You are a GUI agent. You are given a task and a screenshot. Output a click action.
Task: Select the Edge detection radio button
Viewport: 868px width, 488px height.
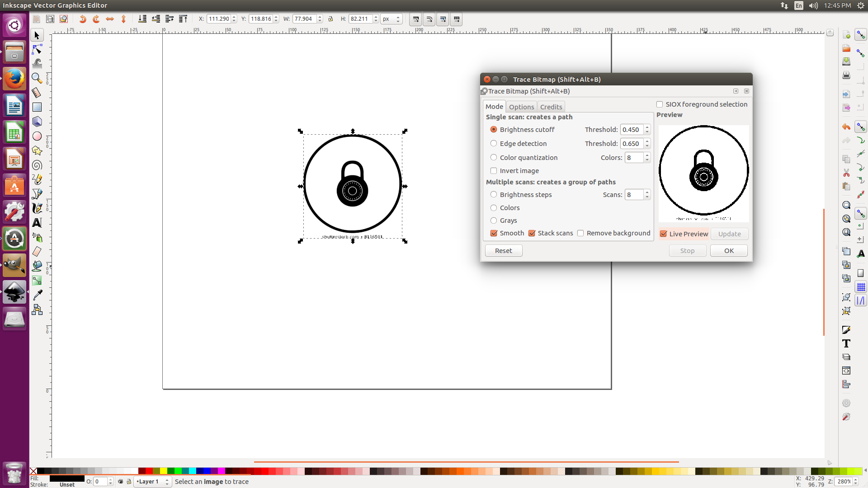(494, 143)
